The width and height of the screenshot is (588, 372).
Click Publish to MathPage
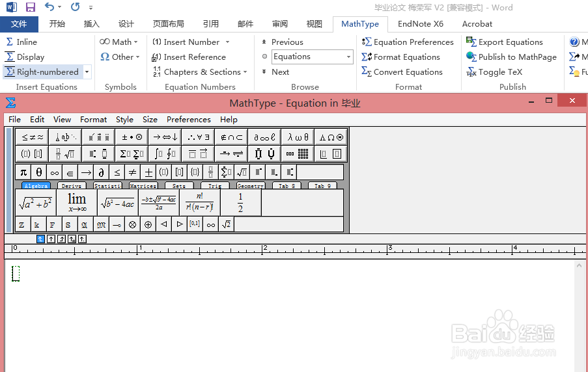pyautogui.click(x=511, y=57)
